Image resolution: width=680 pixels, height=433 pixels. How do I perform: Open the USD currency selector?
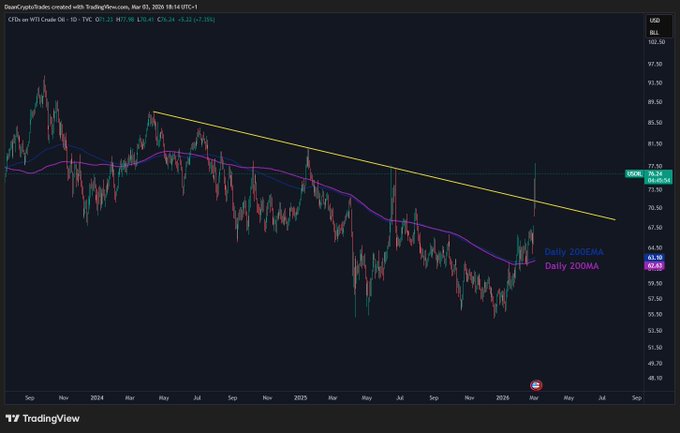point(655,20)
